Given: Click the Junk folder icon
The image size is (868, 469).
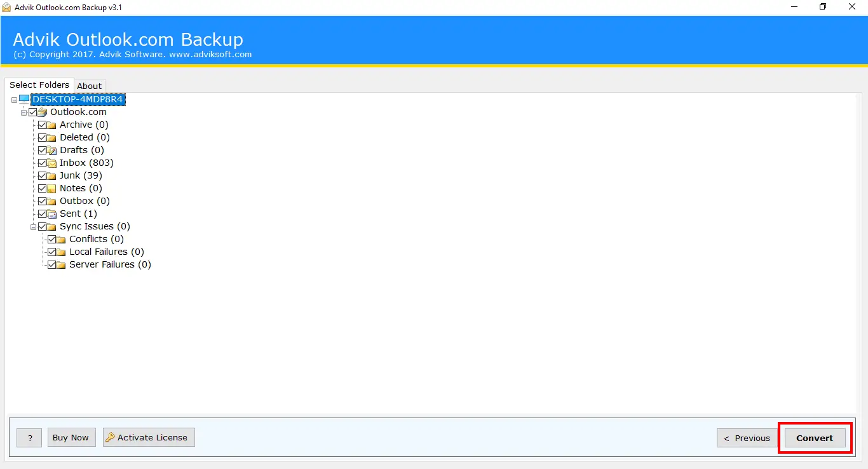Looking at the screenshot, I should pos(52,175).
